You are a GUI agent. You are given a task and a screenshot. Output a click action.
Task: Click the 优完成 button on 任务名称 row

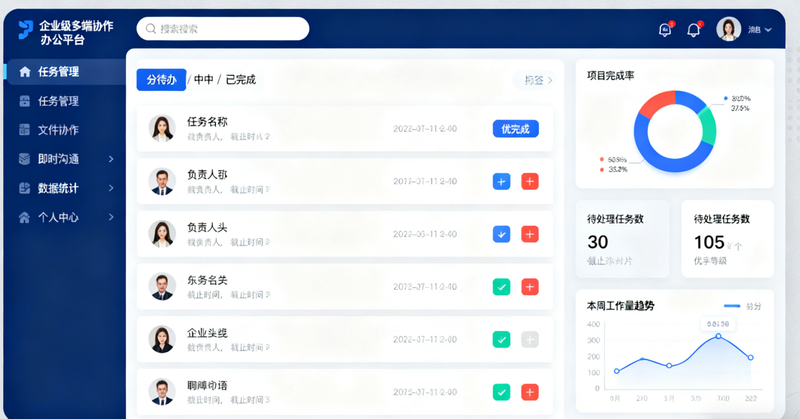pyautogui.click(x=515, y=129)
